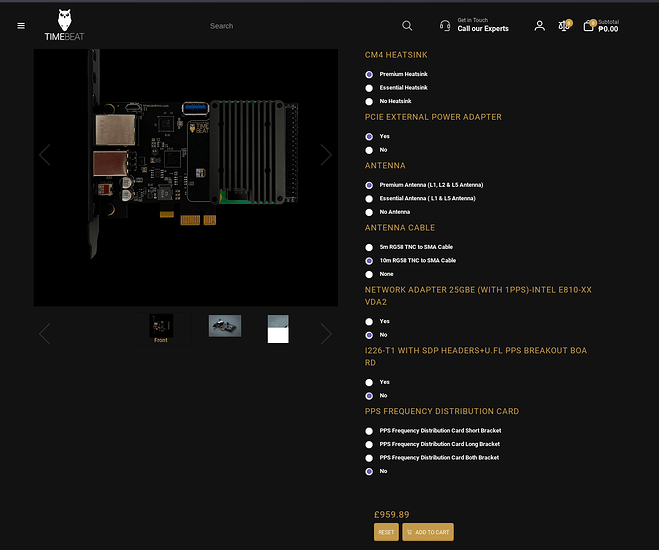Viewport: 659px width, 550px height.
Task: Choose No for I226-T1 breakout board
Action: (x=369, y=396)
